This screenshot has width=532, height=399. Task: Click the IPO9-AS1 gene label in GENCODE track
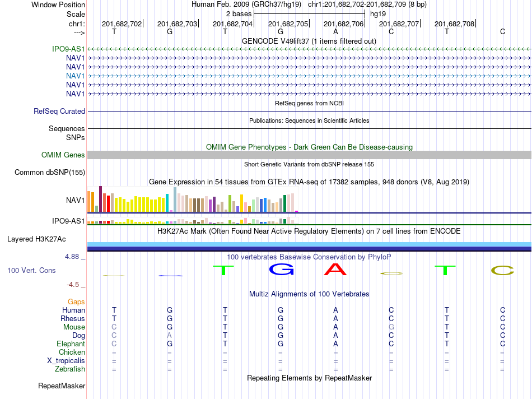(68, 49)
